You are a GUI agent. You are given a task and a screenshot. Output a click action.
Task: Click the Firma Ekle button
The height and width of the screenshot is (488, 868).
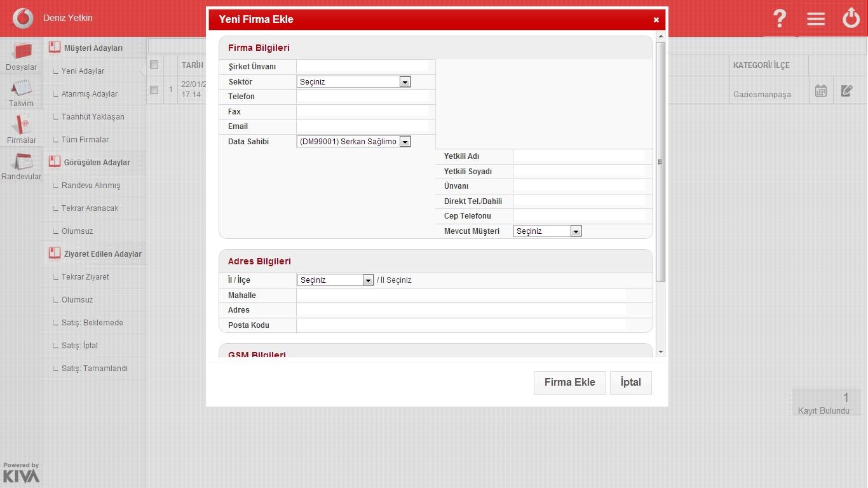[x=570, y=383]
